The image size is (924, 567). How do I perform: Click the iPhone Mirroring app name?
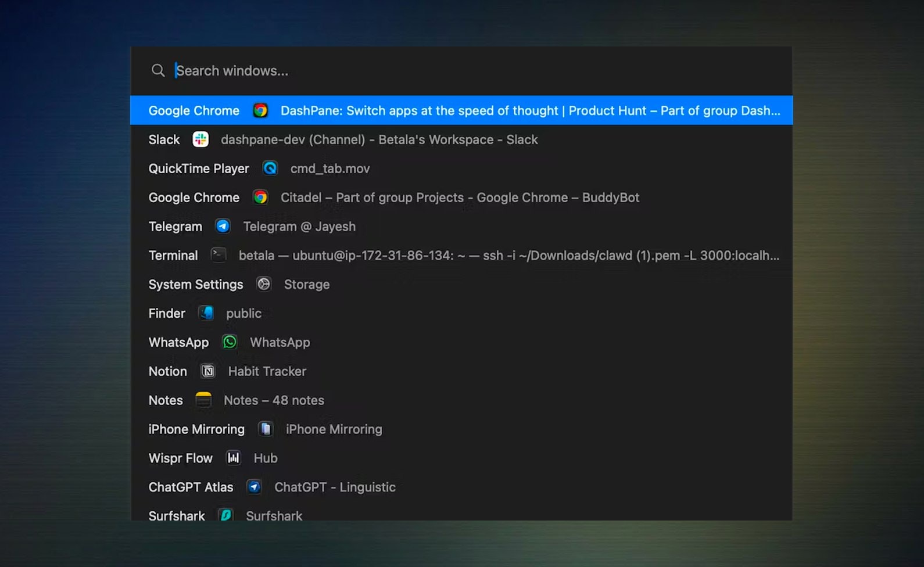[x=196, y=429]
